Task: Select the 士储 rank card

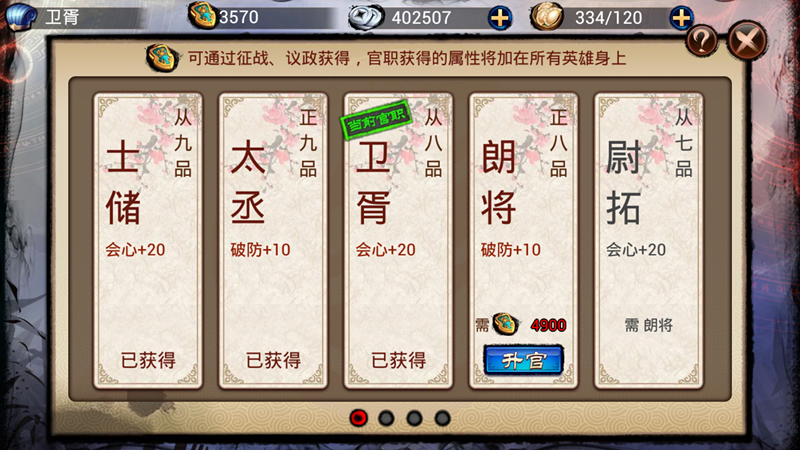Action: click(148, 240)
